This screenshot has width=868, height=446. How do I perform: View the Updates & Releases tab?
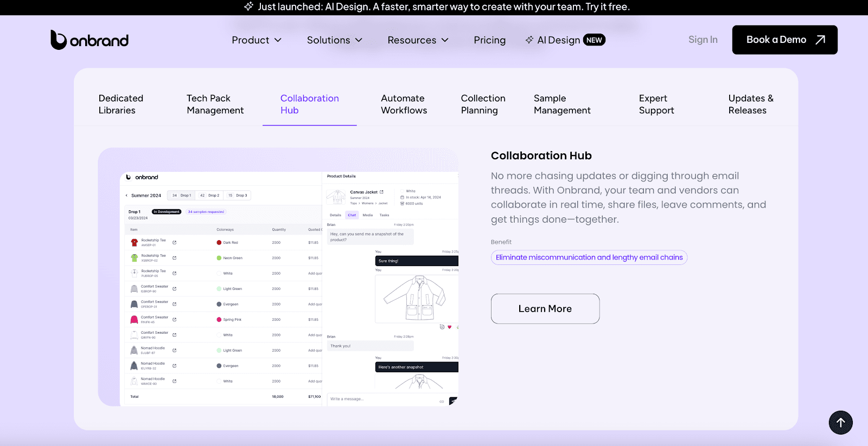point(751,104)
